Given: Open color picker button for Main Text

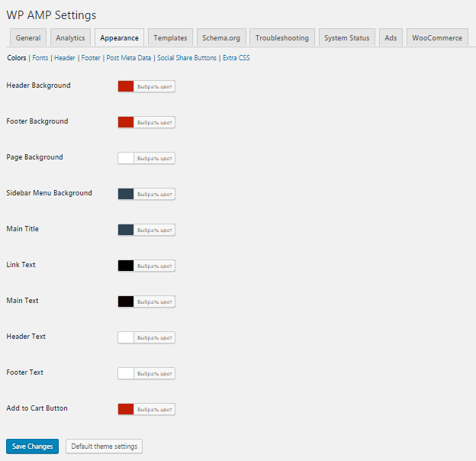Looking at the screenshot, I should coord(154,301).
